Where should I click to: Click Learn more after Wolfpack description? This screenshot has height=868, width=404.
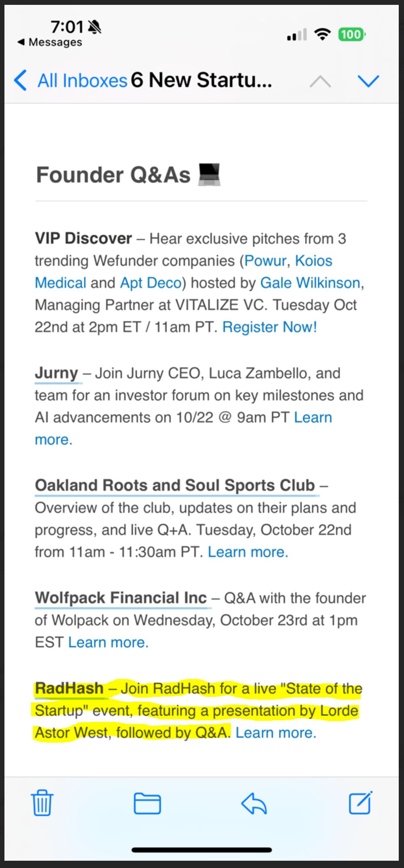(x=108, y=642)
